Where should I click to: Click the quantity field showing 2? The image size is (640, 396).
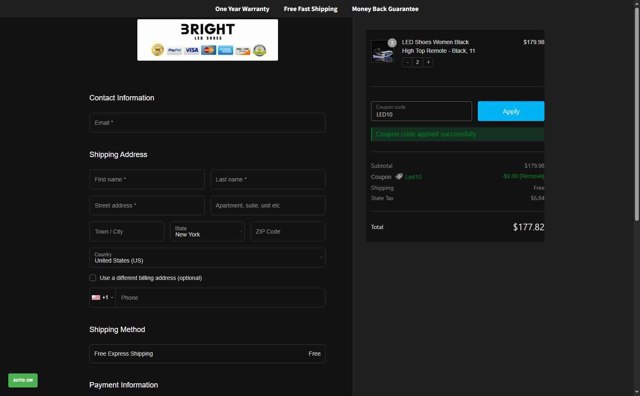pos(418,62)
